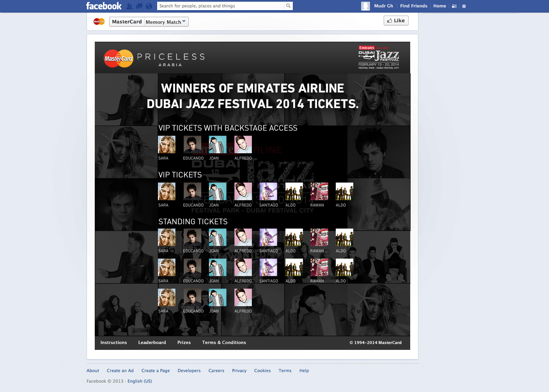Open the About footer link
This screenshot has height=392, width=549.
pos(93,371)
